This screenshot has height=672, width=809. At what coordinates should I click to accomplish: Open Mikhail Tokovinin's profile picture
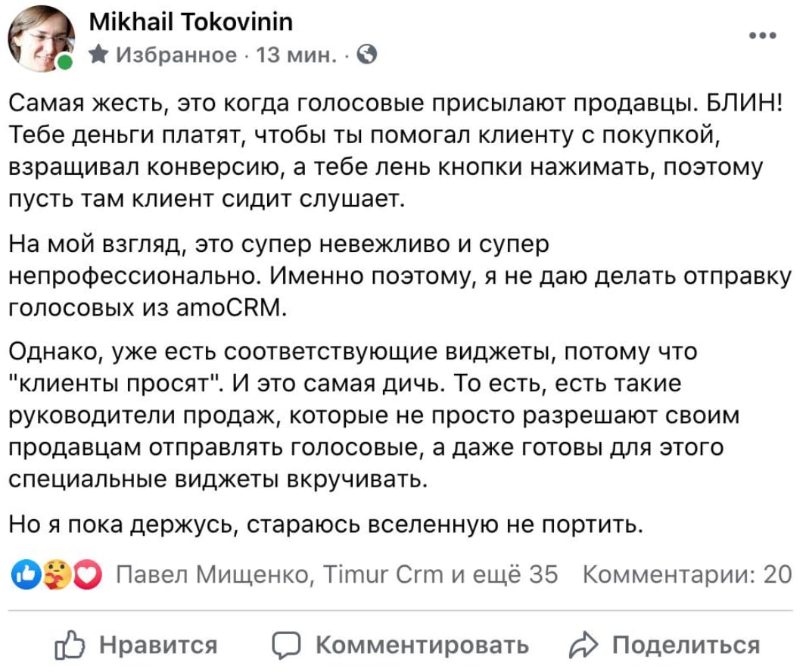(x=41, y=39)
